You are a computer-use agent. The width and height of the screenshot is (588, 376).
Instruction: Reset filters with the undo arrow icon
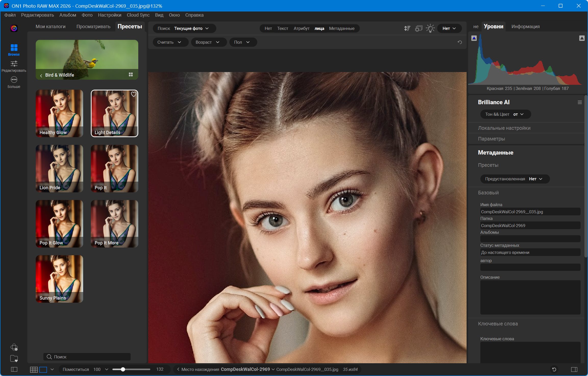(x=460, y=42)
